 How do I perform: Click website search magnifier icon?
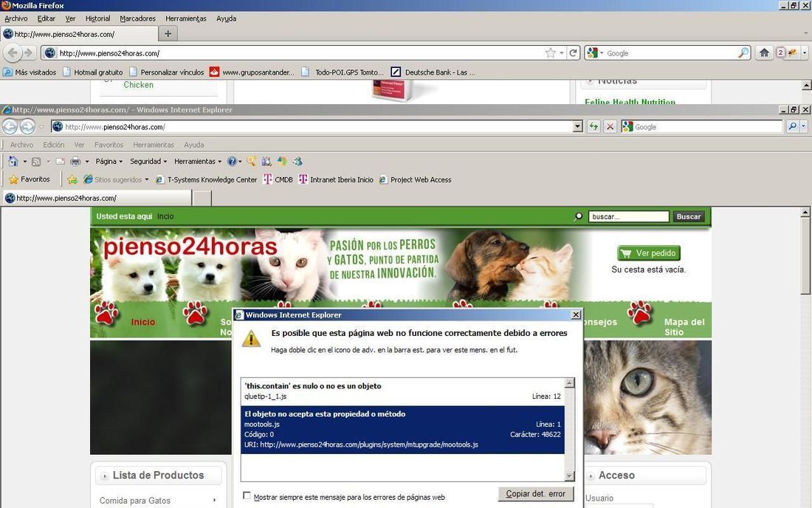[x=579, y=216]
